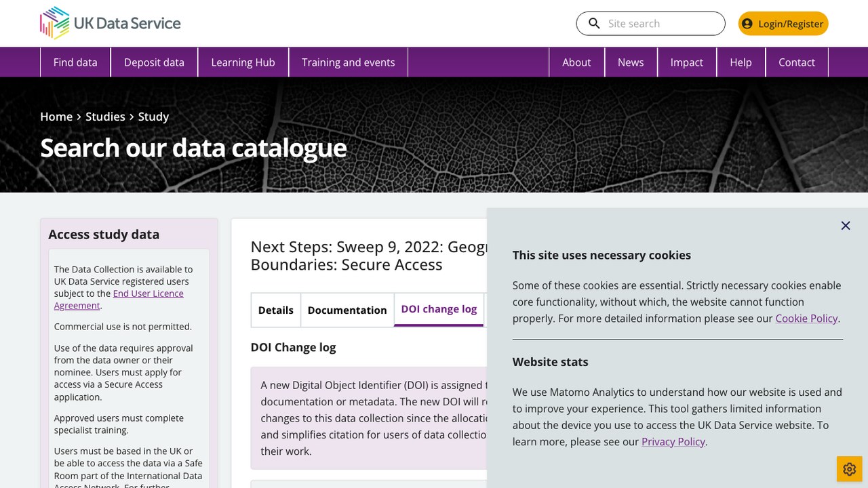
Task: Select the DOI change log tab
Action: click(x=439, y=309)
